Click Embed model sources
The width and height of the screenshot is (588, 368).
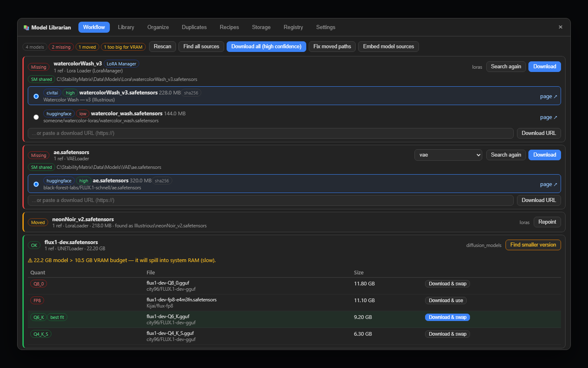(388, 47)
